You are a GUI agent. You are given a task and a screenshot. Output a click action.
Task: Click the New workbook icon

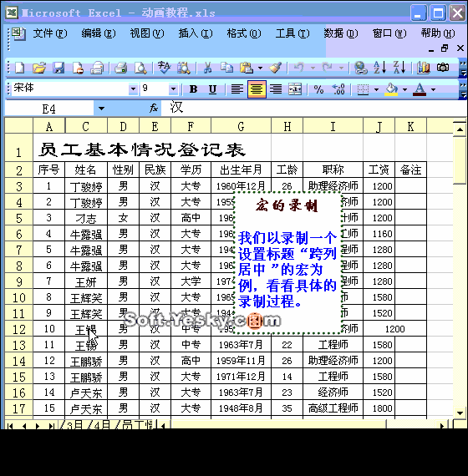[19, 68]
